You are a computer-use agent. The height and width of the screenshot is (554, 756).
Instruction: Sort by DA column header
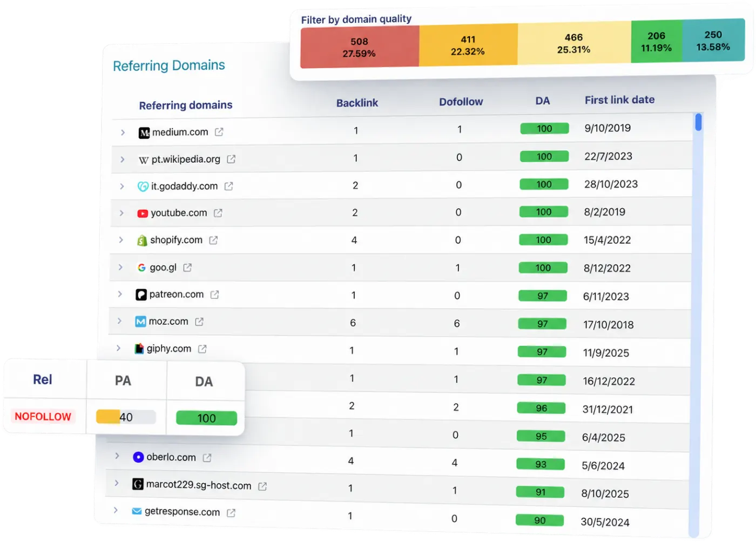[x=543, y=101]
